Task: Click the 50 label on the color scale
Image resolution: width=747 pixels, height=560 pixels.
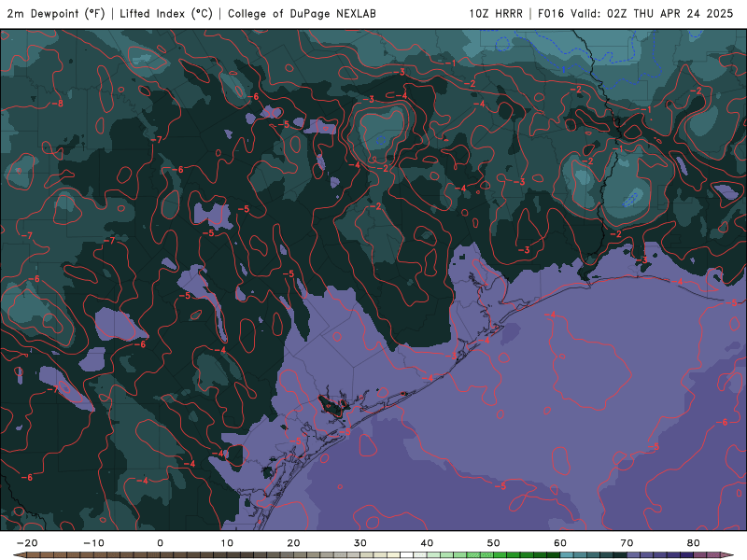Action: pyautogui.click(x=494, y=543)
